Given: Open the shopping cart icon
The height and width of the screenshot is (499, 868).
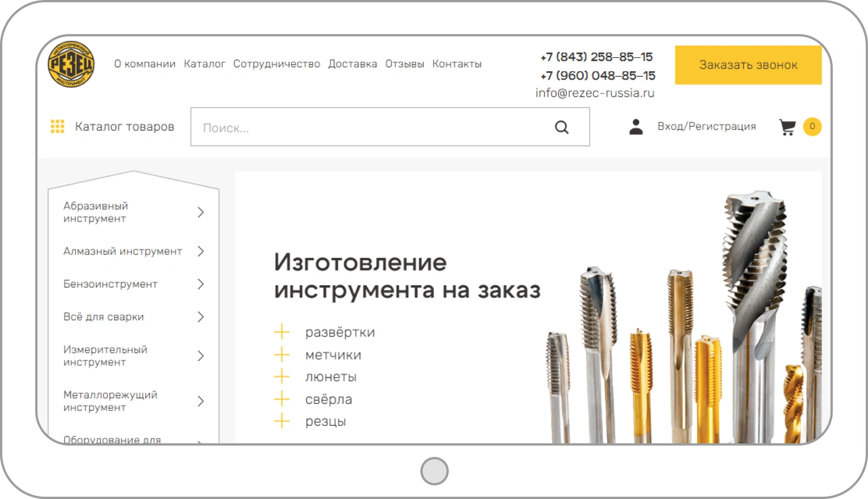Looking at the screenshot, I should point(787,127).
